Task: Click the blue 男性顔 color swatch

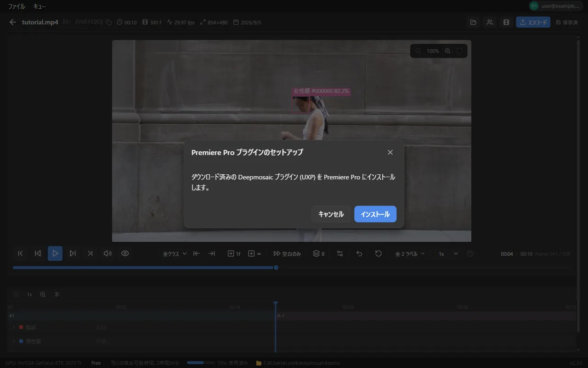Action: [x=21, y=341]
